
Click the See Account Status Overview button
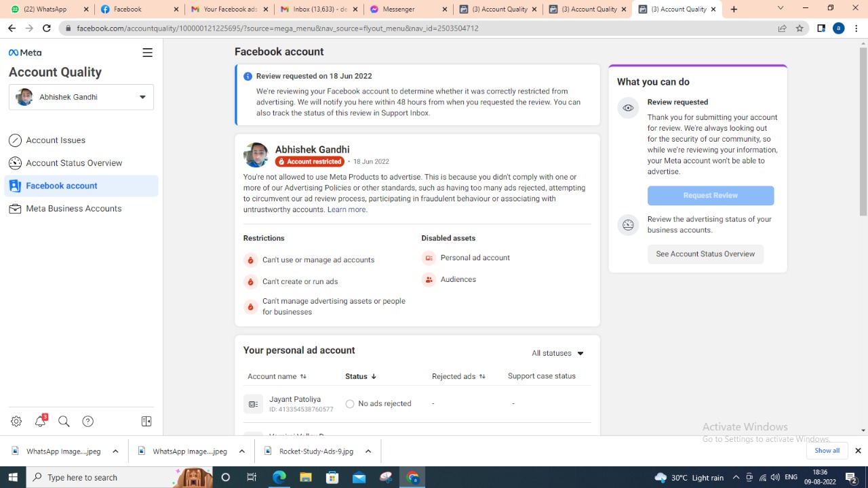pyautogui.click(x=705, y=254)
